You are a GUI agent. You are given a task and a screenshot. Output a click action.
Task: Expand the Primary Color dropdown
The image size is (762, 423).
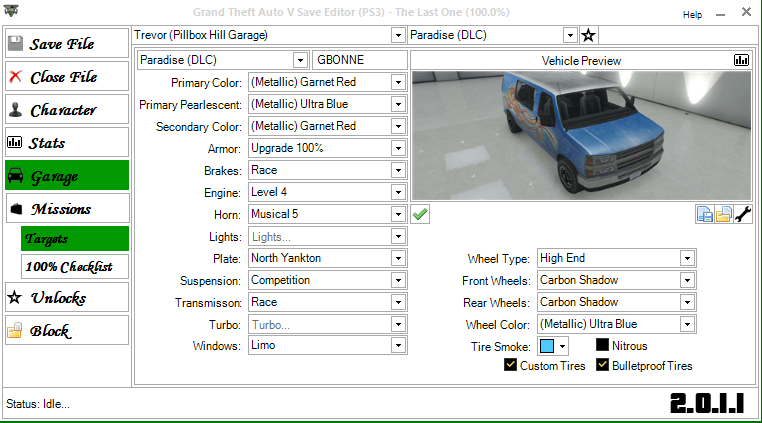[398, 82]
